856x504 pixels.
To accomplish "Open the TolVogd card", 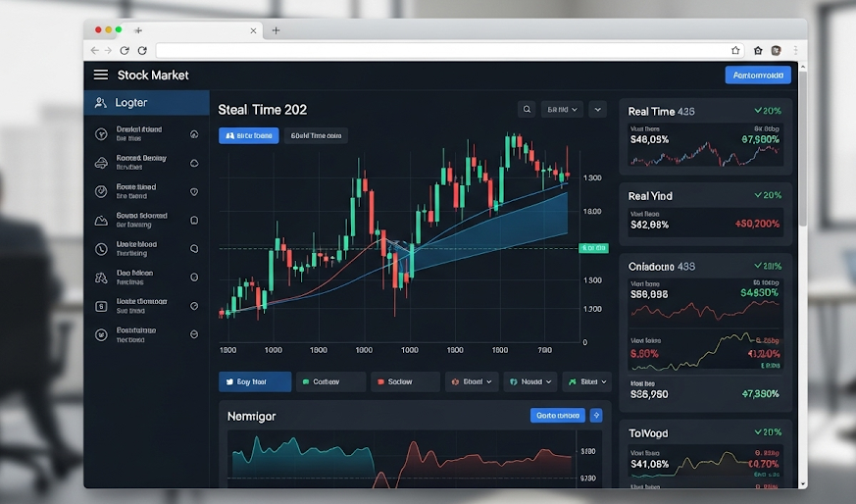I will (705, 454).
